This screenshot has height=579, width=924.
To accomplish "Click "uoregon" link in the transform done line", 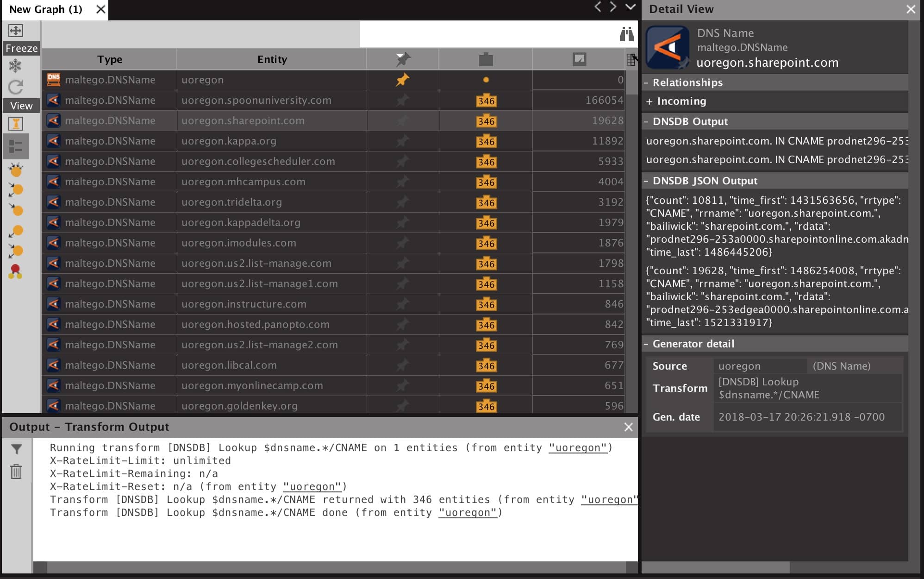I will pyautogui.click(x=468, y=512).
